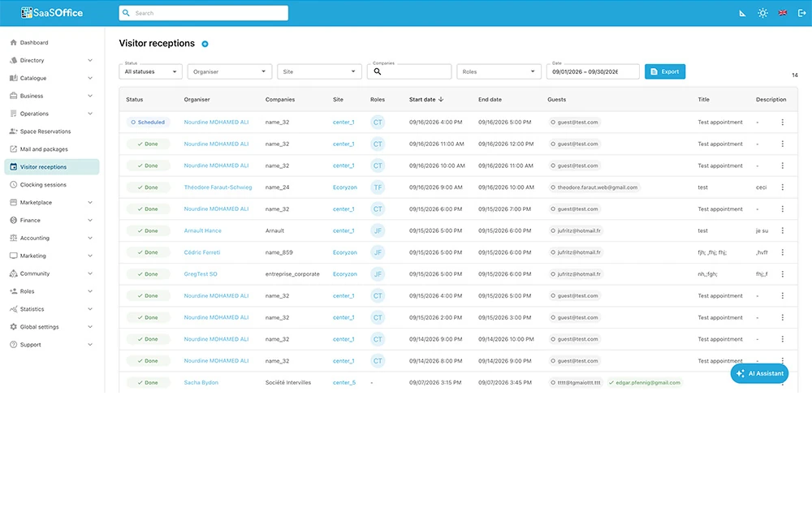Open Clocking sessions page
The height and width of the screenshot is (512, 812).
pos(52,185)
